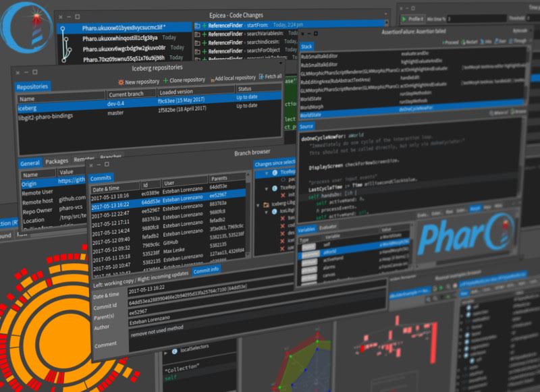Image resolution: width=540 pixels, height=392 pixels.
Task: Click the Pharo lighthouse logo top-left
Action: 27,28
